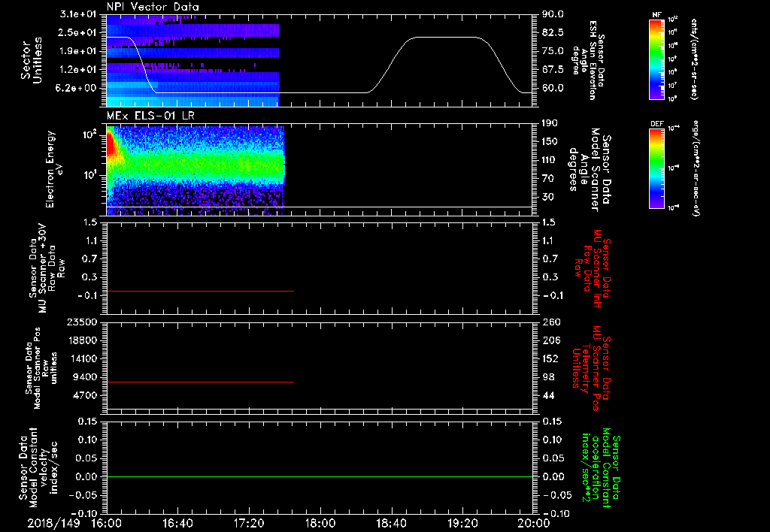770x532 pixels.
Task: Click the 20:00 time tick label
Action: pyautogui.click(x=534, y=523)
